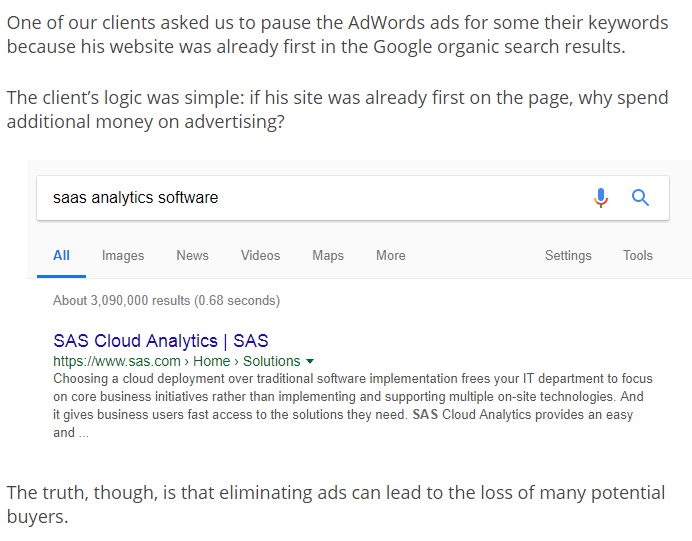Image resolution: width=692 pixels, height=541 pixels.
Task: Click the green sas.com URL breadcrumb
Action: 117,361
